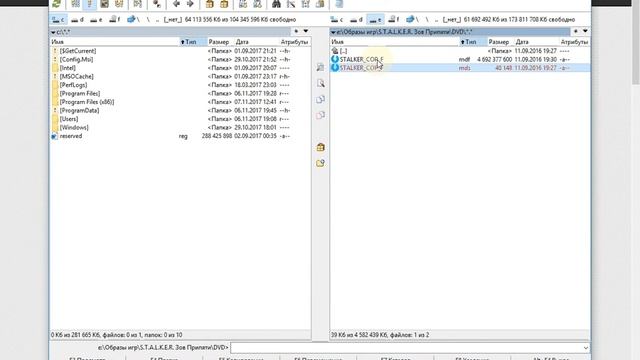Open right panel drive dropdown [_нет_]
The width and height of the screenshot is (640, 360).
click(451, 19)
